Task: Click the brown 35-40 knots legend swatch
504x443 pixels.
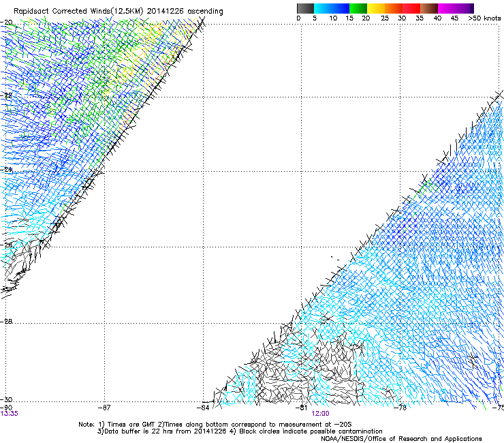Action: click(429, 8)
